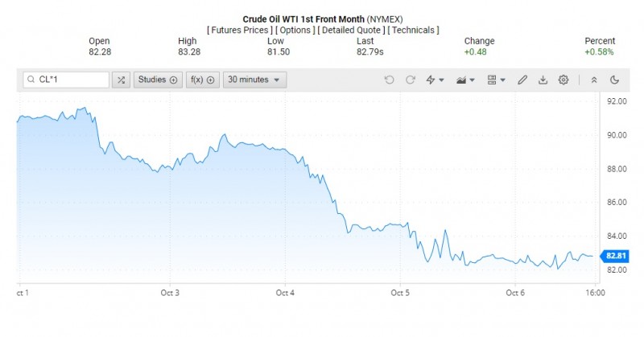Open the drawing pencil tool
644x337 pixels.
[522, 80]
